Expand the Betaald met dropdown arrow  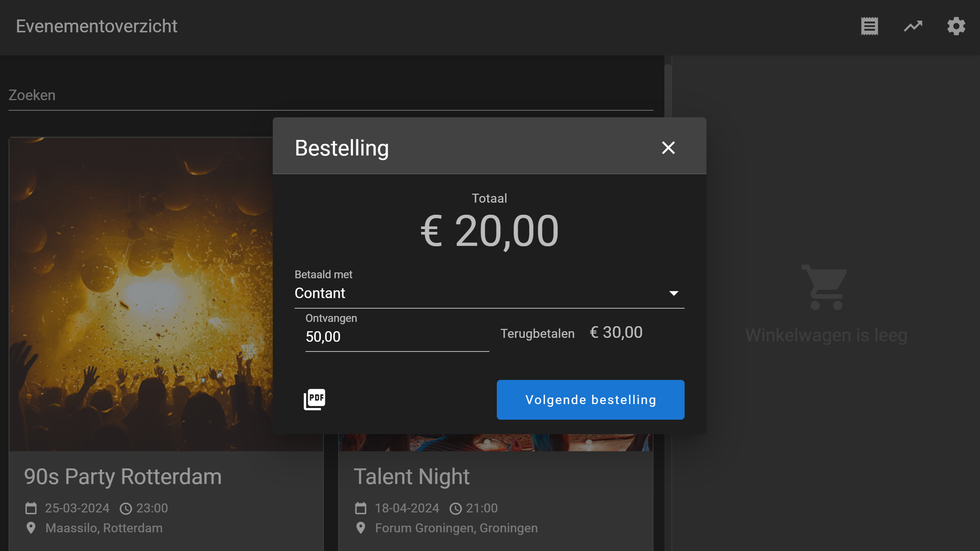pyautogui.click(x=674, y=293)
